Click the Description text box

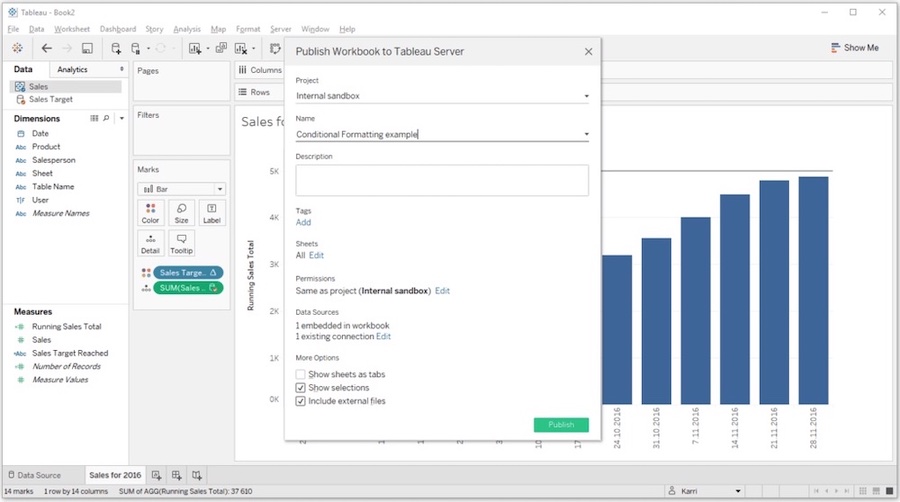(442, 180)
